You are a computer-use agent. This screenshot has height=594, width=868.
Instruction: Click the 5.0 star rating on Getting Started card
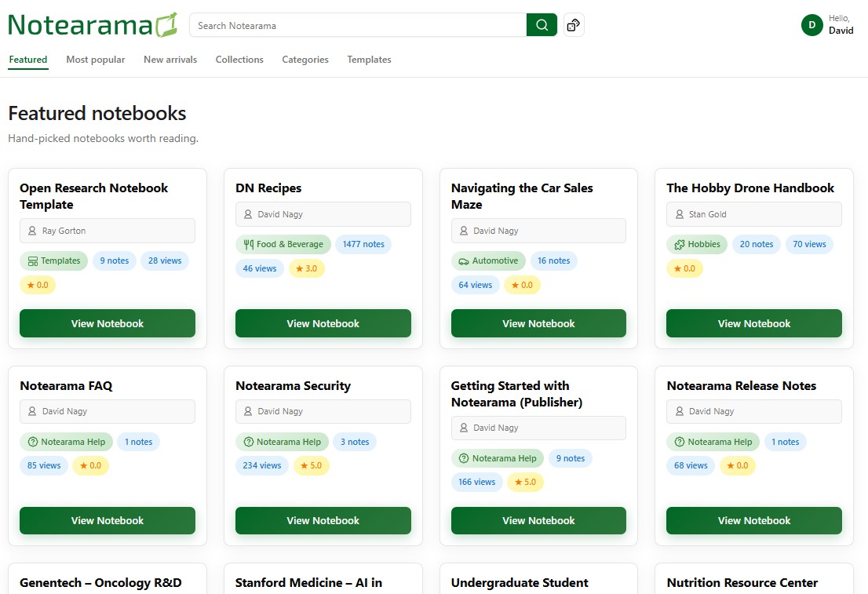click(x=525, y=482)
